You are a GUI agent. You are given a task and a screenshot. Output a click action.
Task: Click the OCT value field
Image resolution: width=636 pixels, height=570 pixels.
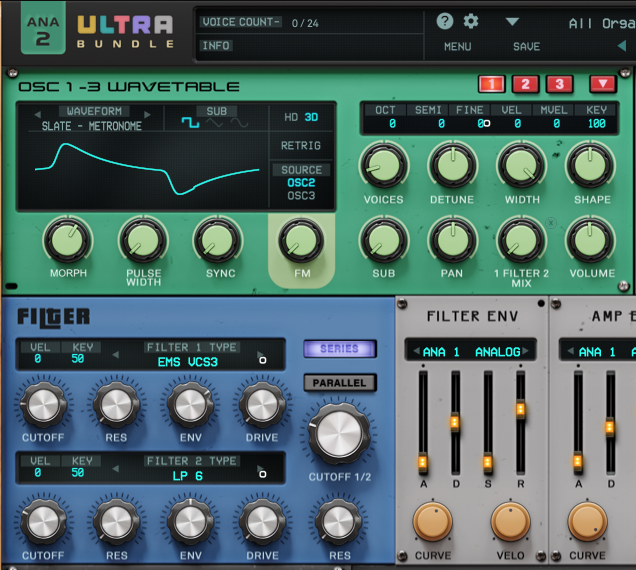click(x=392, y=123)
